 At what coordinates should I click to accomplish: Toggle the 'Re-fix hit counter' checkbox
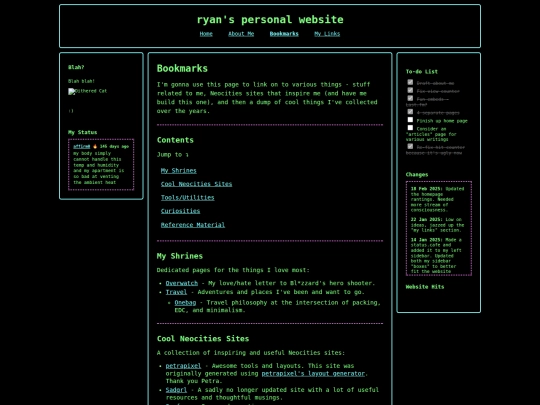coord(410,147)
